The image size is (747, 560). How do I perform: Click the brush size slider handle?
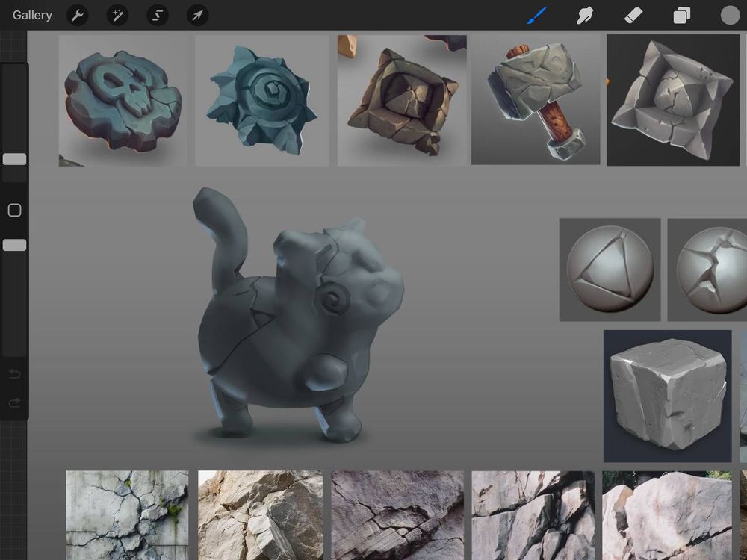pyautogui.click(x=14, y=159)
